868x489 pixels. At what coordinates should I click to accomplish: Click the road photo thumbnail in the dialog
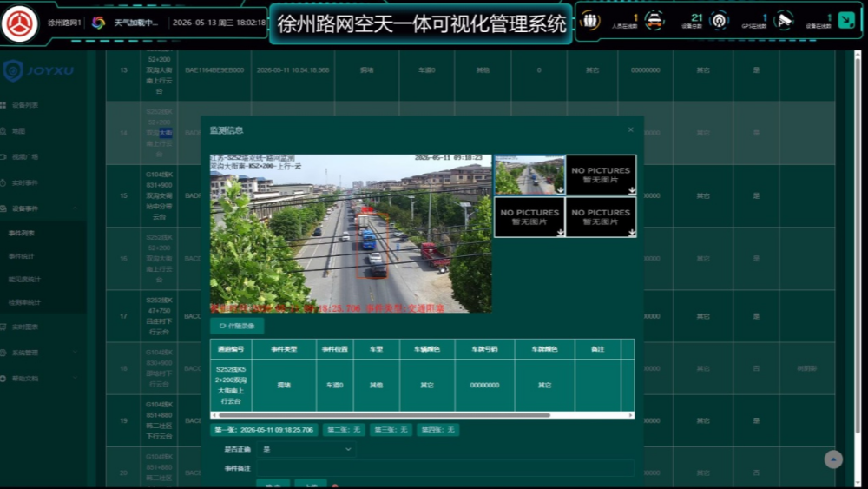click(529, 175)
